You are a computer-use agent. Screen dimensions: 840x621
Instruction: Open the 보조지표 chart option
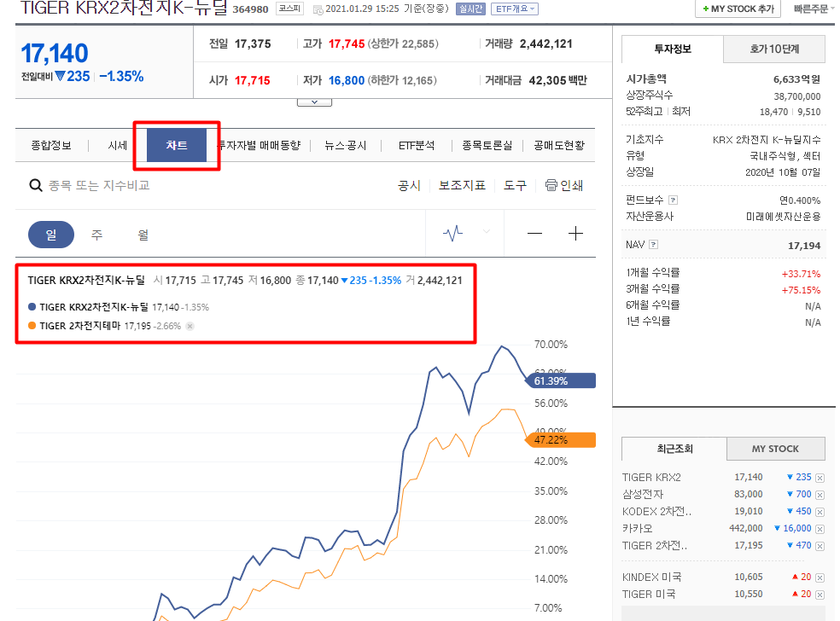[463, 186]
